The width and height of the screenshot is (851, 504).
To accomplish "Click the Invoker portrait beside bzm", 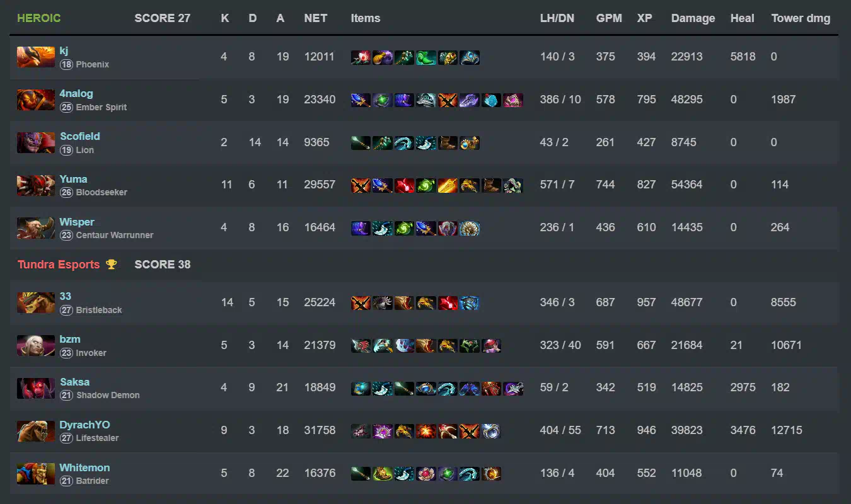I will point(35,345).
